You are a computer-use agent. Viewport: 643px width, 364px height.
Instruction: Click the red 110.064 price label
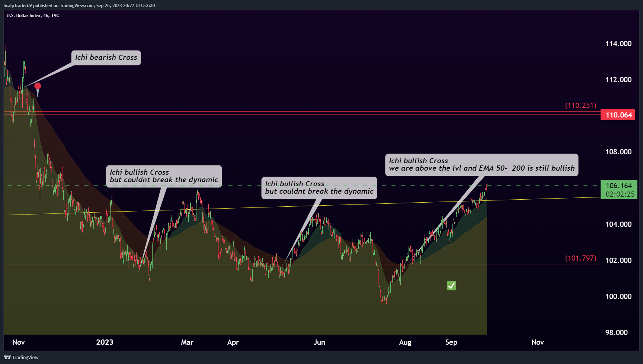tap(618, 115)
